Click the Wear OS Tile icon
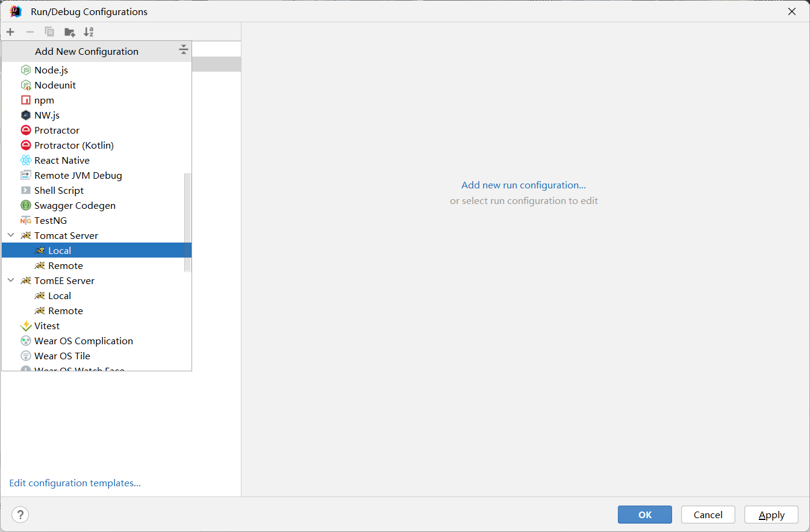The height and width of the screenshot is (532, 810). pos(26,356)
